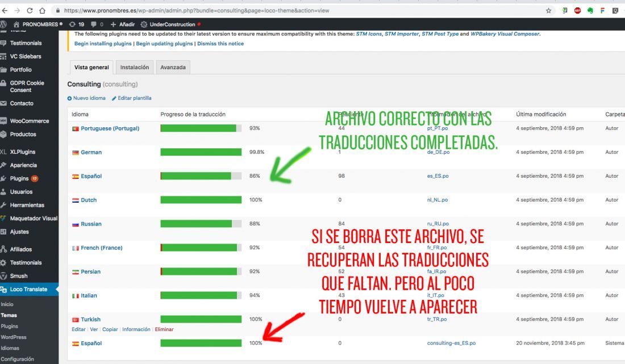Click the browser address bar URL
Image resolution: width=625 pixels, height=364 pixels.
click(197, 11)
